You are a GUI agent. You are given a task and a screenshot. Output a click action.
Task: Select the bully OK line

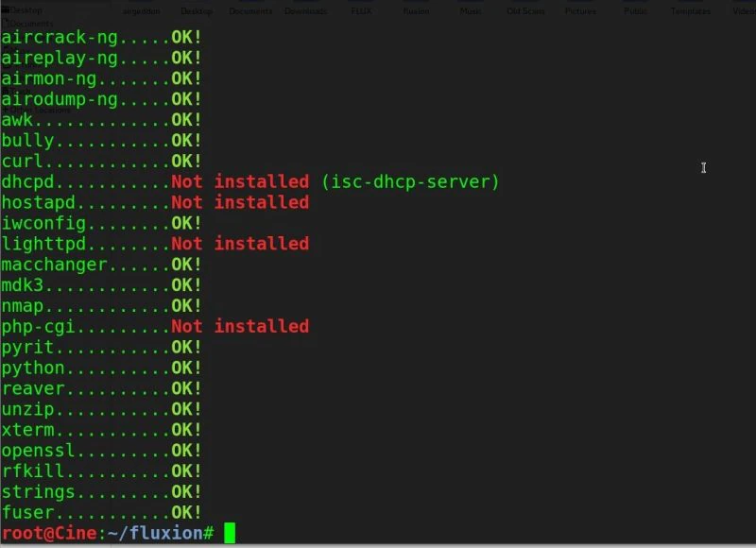pyautogui.click(x=101, y=141)
